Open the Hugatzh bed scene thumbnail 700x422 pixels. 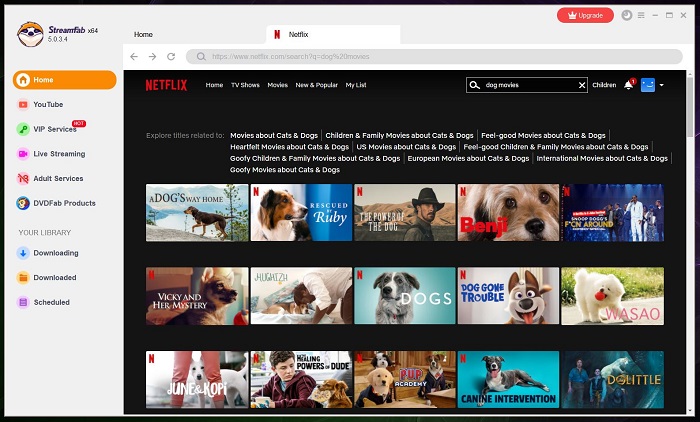click(301, 296)
